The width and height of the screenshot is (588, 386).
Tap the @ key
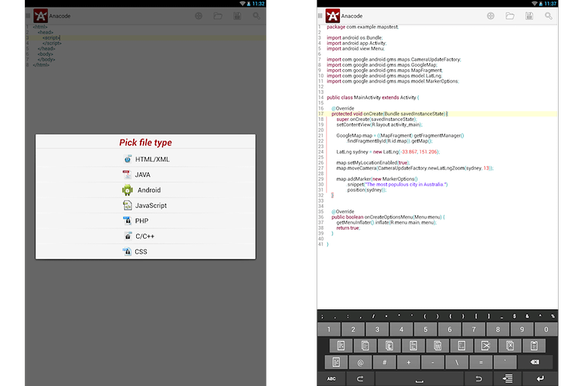[360, 362]
